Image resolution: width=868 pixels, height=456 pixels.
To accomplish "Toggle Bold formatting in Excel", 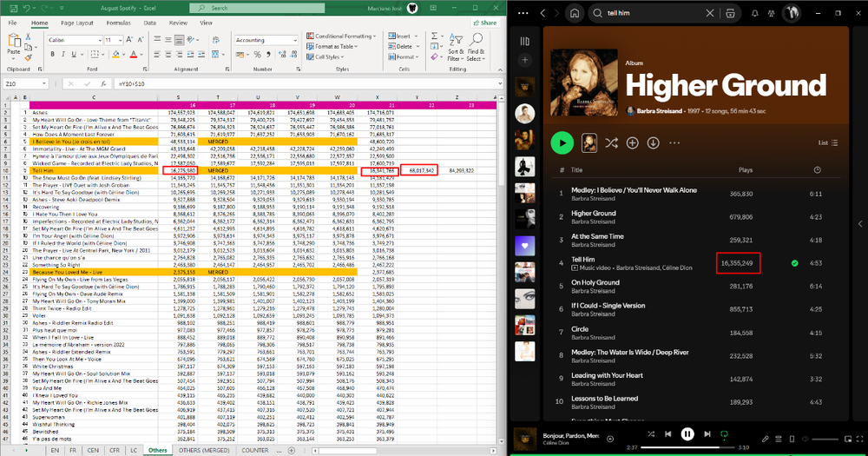I will pyautogui.click(x=53, y=55).
